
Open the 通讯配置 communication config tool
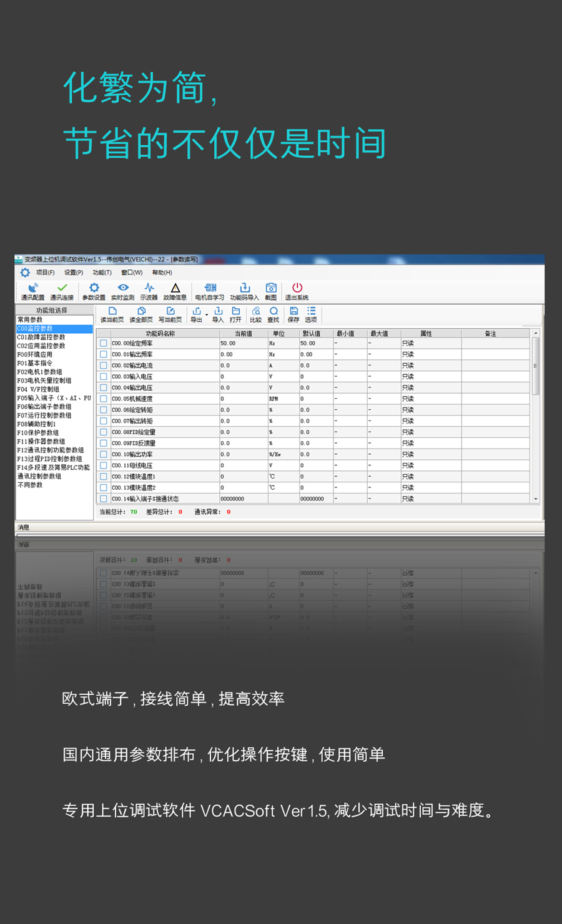pos(32,291)
